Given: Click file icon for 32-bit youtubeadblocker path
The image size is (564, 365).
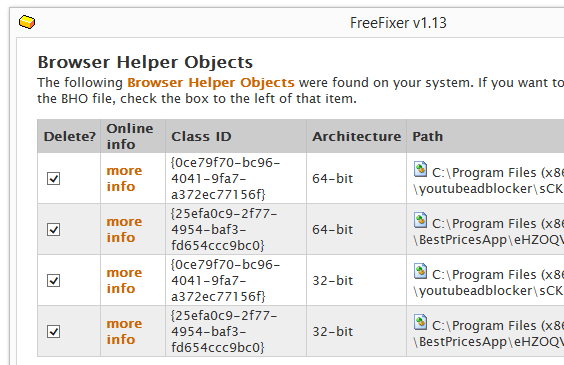Looking at the screenshot, I should [x=420, y=271].
